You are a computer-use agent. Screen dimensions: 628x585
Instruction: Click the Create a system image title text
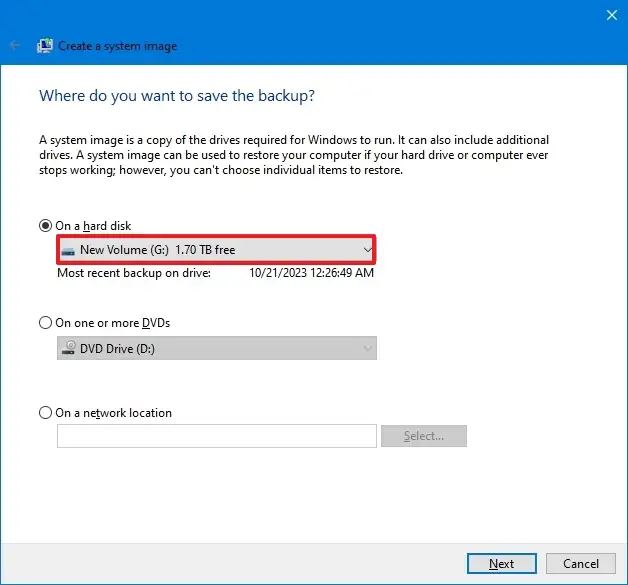point(118,46)
